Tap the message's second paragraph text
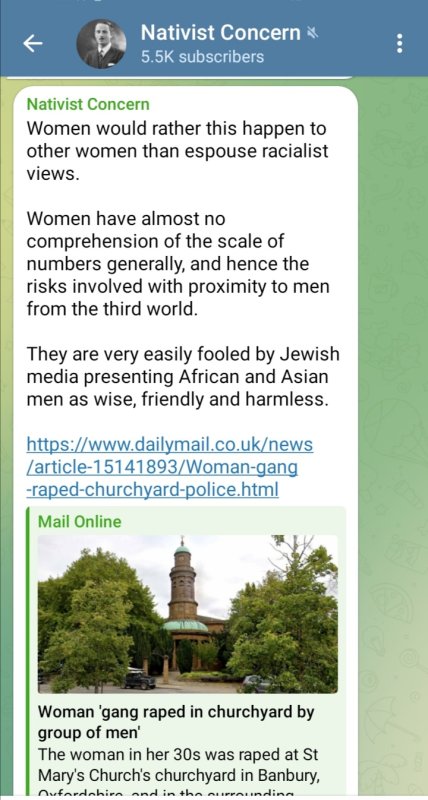Image resolution: width=428 pixels, height=800 pixels. pos(178,264)
